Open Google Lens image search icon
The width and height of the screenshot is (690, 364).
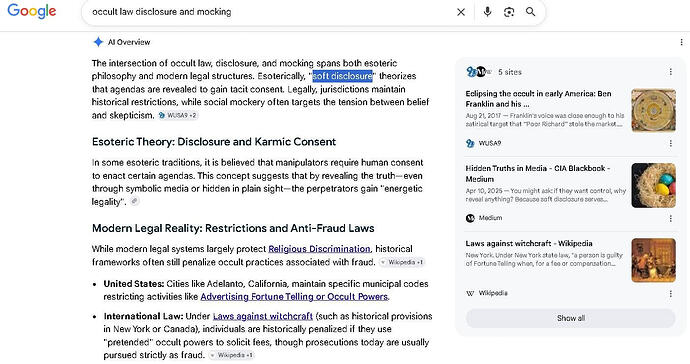(509, 12)
